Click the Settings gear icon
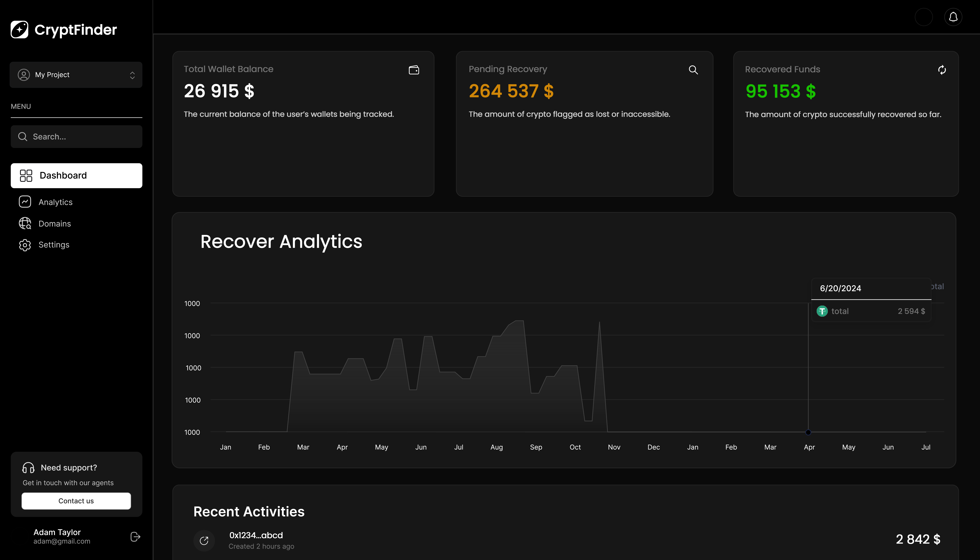Image resolution: width=980 pixels, height=560 pixels. pos(25,245)
